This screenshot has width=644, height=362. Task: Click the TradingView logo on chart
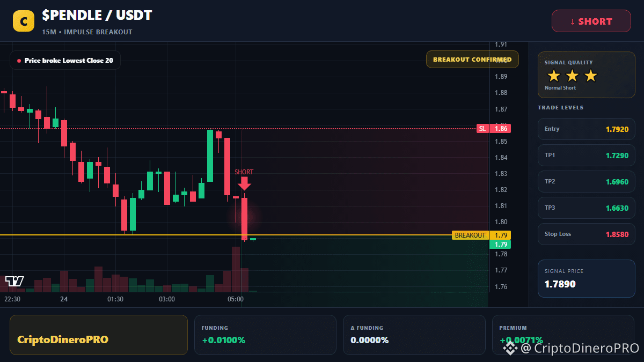click(x=14, y=281)
